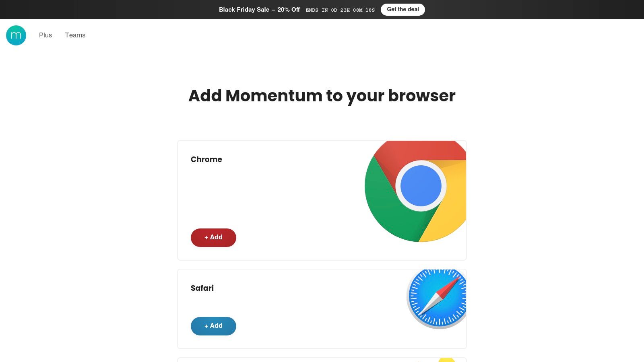
Task: Select the Chrome card heading
Action: [x=206, y=159]
